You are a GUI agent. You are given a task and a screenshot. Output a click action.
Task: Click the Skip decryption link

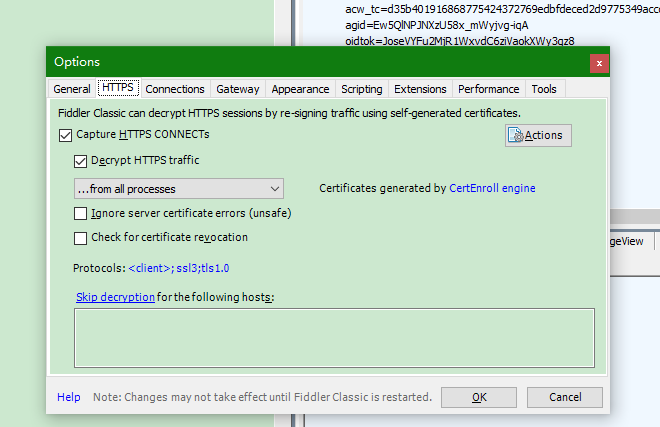coord(115,297)
